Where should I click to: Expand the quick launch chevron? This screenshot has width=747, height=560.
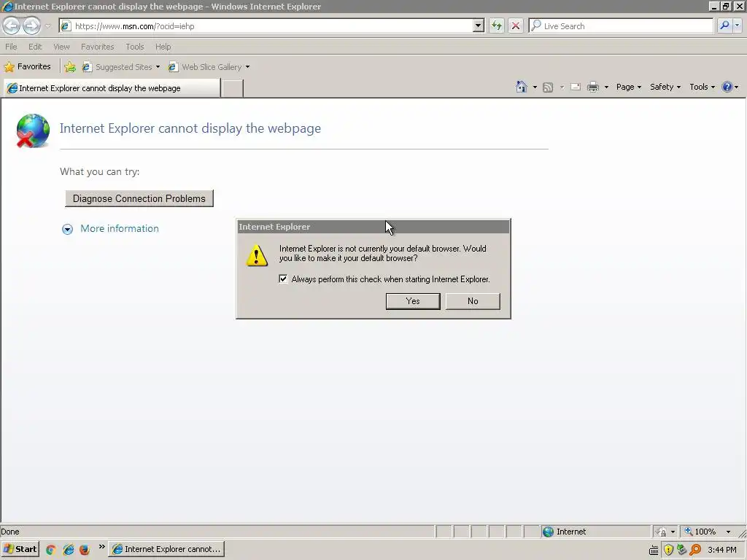point(101,547)
